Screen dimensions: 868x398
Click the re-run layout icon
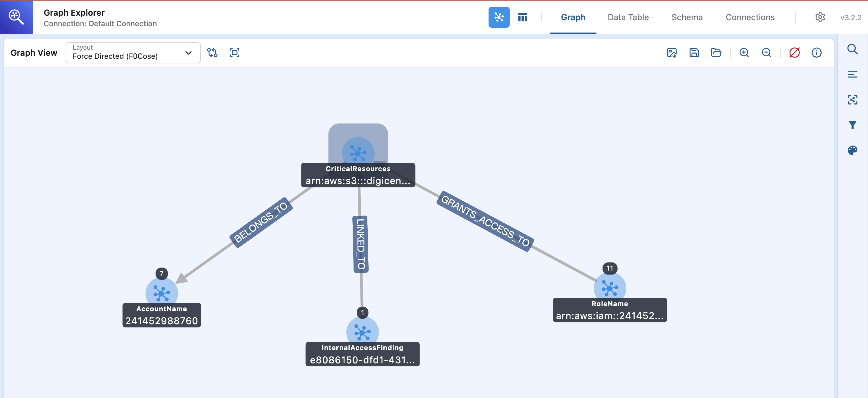212,52
